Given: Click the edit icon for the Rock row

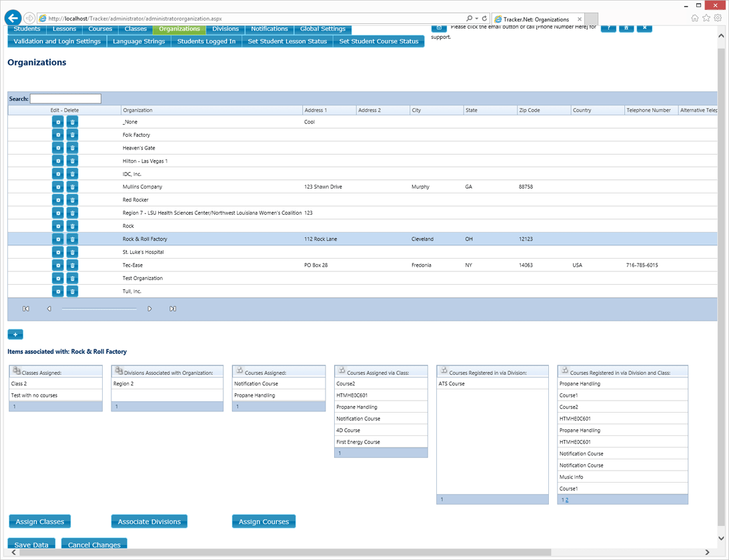Looking at the screenshot, I should pyautogui.click(x=58, y=226).
